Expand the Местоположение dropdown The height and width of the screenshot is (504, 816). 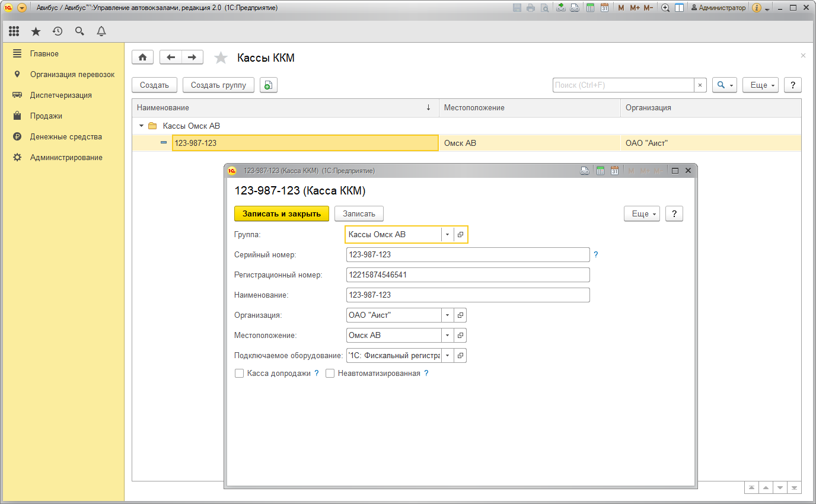click(448, 336)
